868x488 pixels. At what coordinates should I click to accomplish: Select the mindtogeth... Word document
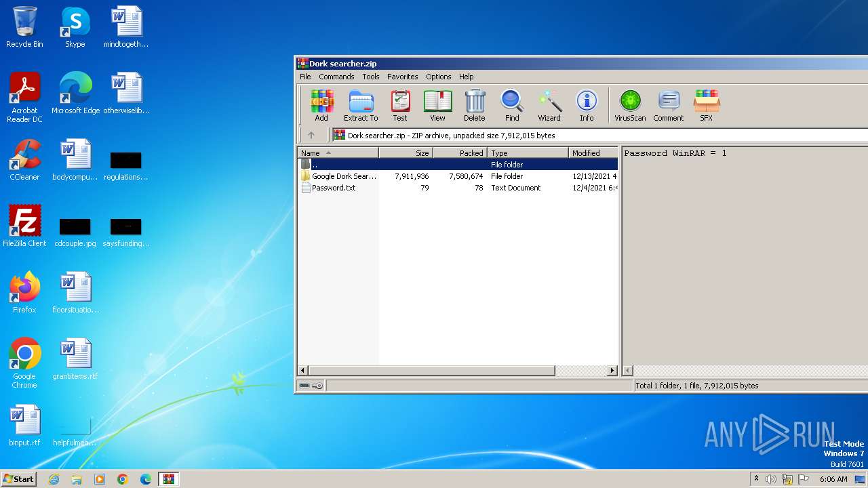[126, 27]
